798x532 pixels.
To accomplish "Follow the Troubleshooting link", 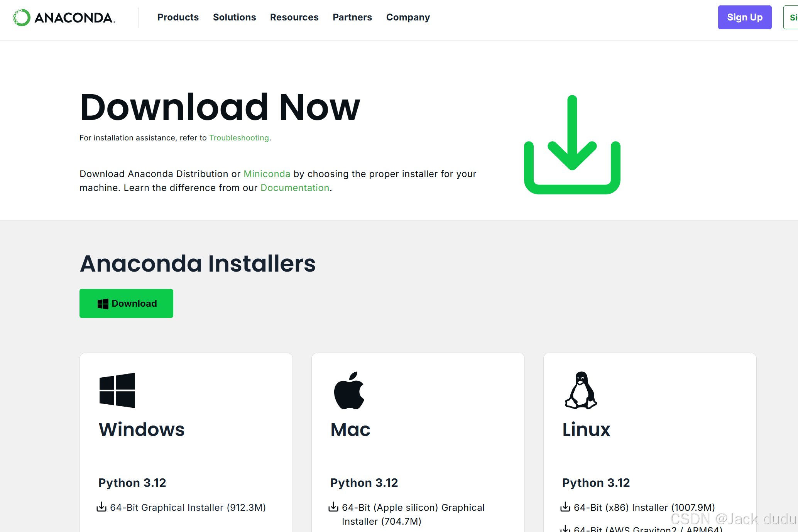I will click(239, 138).
